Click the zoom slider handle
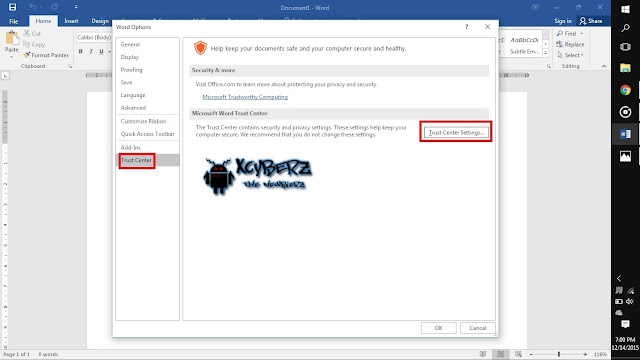Screen dimensions: 640x360 [559, 354]
